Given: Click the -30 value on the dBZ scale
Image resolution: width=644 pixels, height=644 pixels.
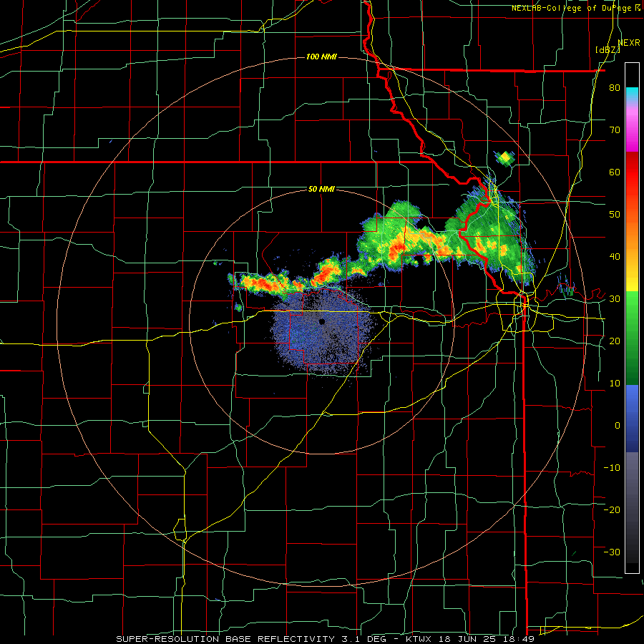Looking at the screenshot, I should point(612,552).
